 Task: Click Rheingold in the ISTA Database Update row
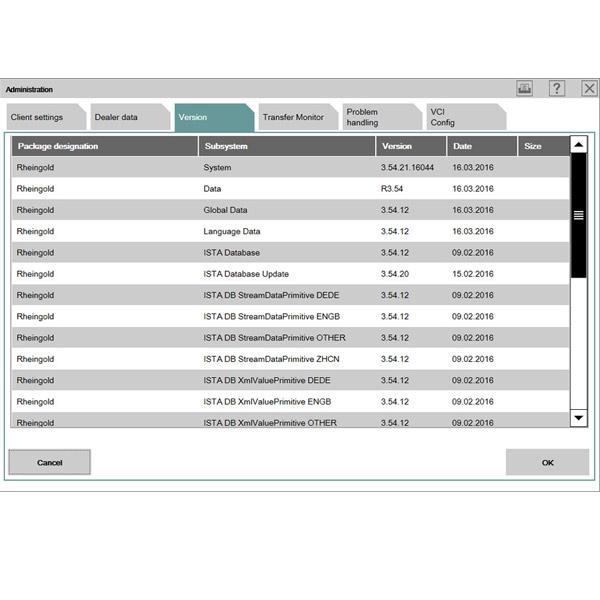[x=35, y=274]
